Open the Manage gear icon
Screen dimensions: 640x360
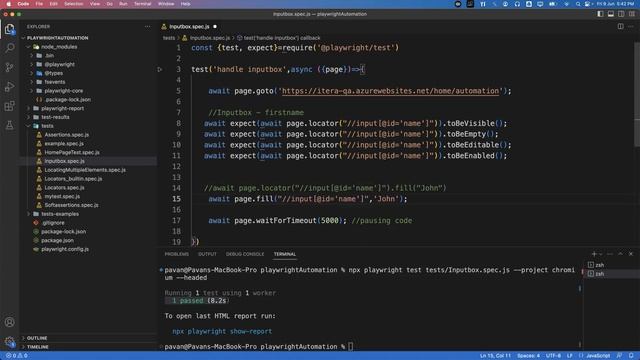9,342
